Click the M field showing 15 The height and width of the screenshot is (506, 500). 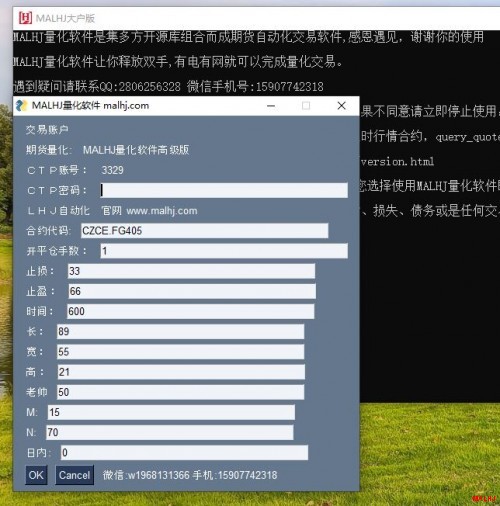tap(171, 412)
